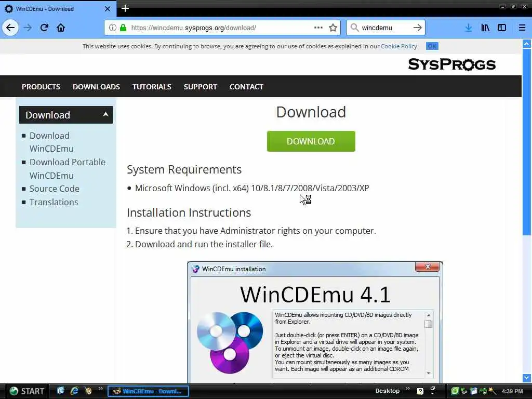Launch Internet Explorer from quick launch
The image size is (532, 399).
74,391
